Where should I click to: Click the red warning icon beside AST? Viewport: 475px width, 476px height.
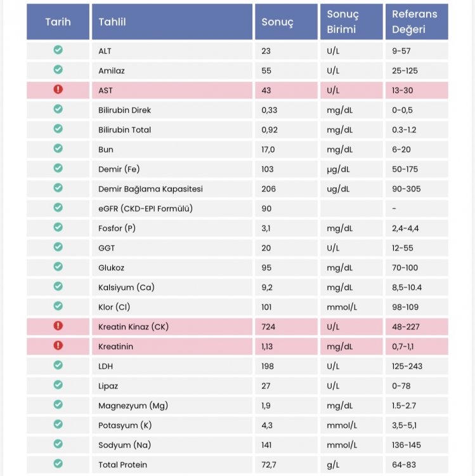coord(58,89)
